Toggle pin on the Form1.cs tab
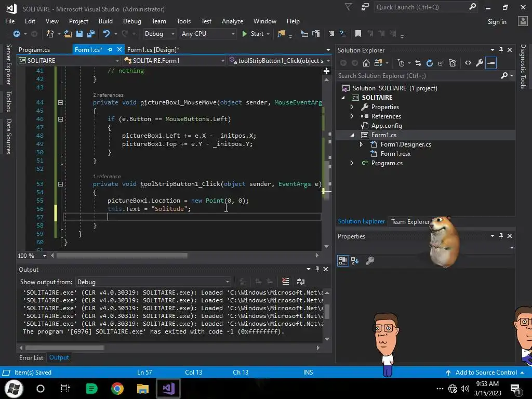This screenshot has width=532, height=399. pos(110,49)
